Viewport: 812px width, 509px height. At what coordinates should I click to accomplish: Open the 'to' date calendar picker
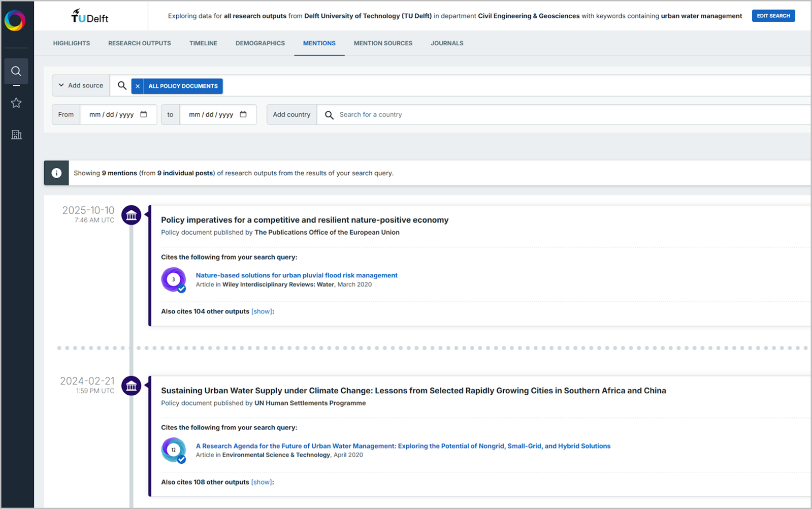tap(243, 114)
